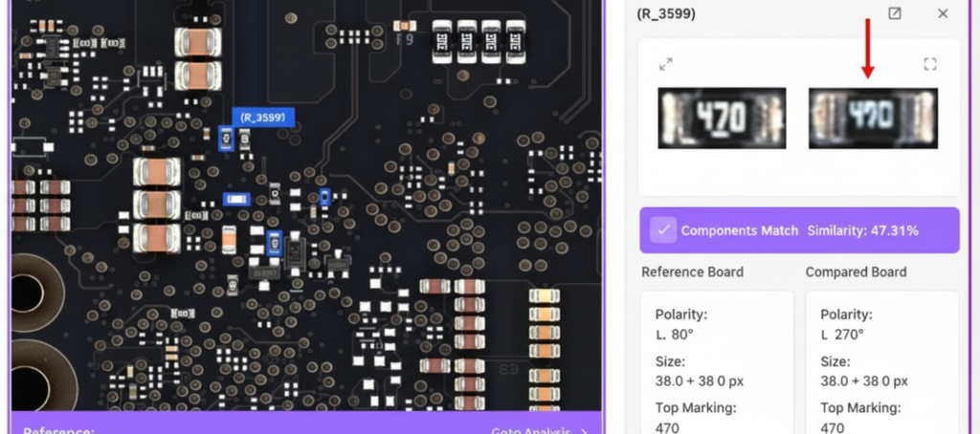Viewport: 980px width, 434px height.
Task: Click the Reference Board column header
Action: (x=693, y=272)
